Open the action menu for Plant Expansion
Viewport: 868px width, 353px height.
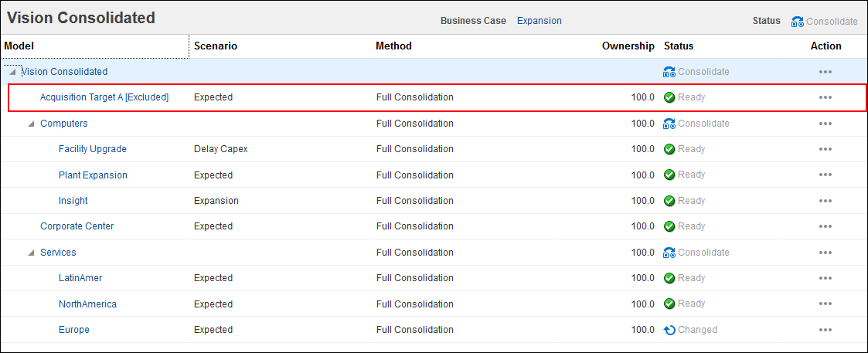(x=825, y=175)
